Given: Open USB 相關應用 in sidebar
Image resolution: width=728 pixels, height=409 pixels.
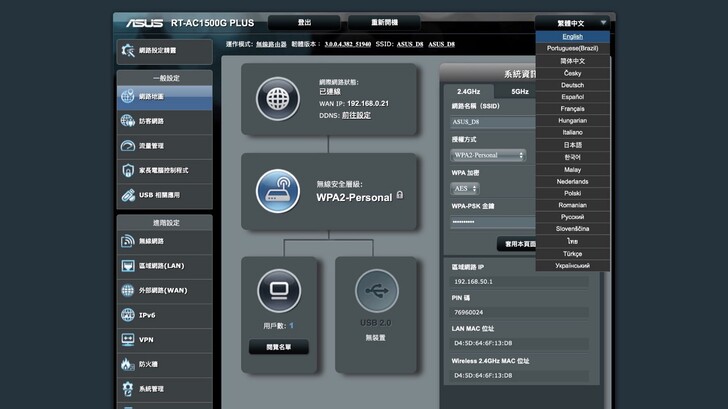Looking at the screenshot, I should coord(164,195).
